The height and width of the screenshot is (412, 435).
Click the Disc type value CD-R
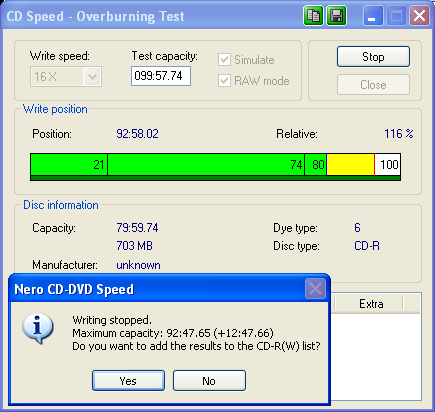click(367, 246)
